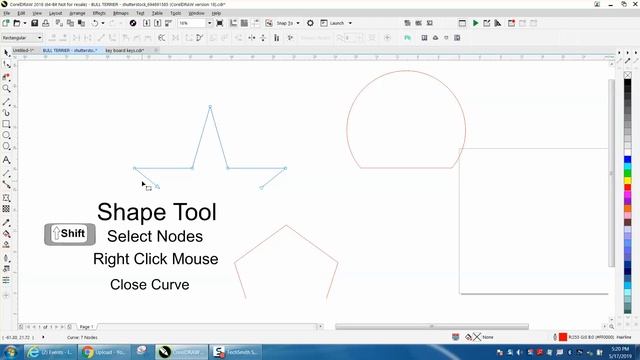Click the green Play macro icon
This screenshot has height=360, width=640.
[476, 23]
